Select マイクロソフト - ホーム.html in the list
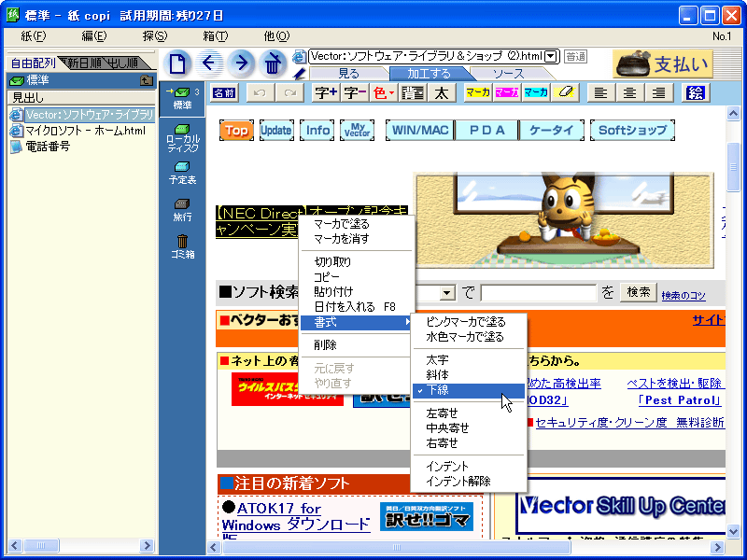Screen dimensions: 747x560 pos(85,131)
